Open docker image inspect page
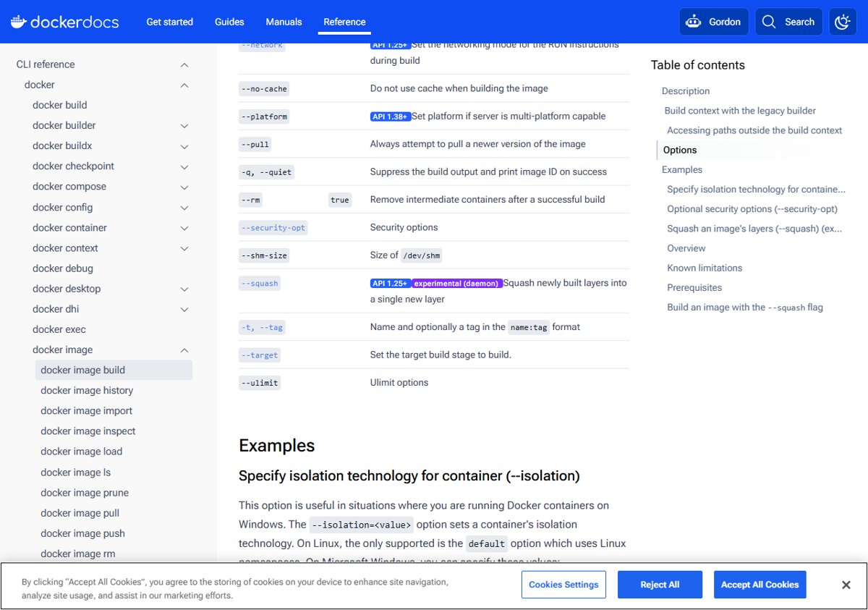This screenshot has width=868, height=610. pos(88,431)
